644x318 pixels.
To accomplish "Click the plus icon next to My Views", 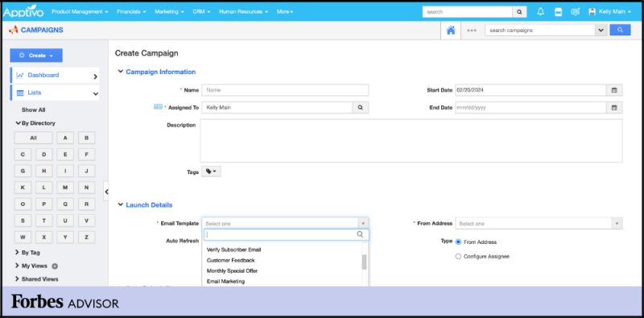I will [55, 266].
